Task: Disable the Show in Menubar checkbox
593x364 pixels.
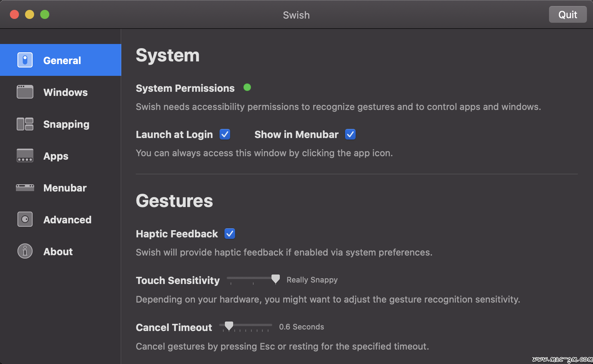Action: 350,134
